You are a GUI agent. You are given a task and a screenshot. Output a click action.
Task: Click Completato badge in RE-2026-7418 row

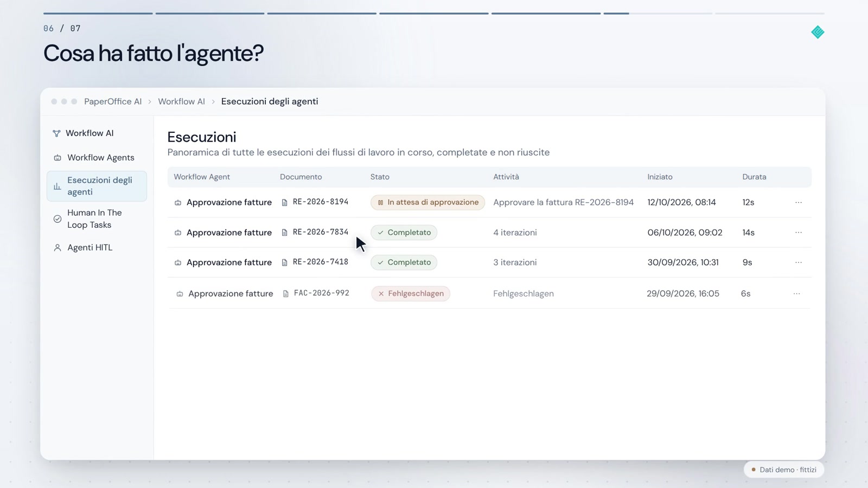(404, 262)
